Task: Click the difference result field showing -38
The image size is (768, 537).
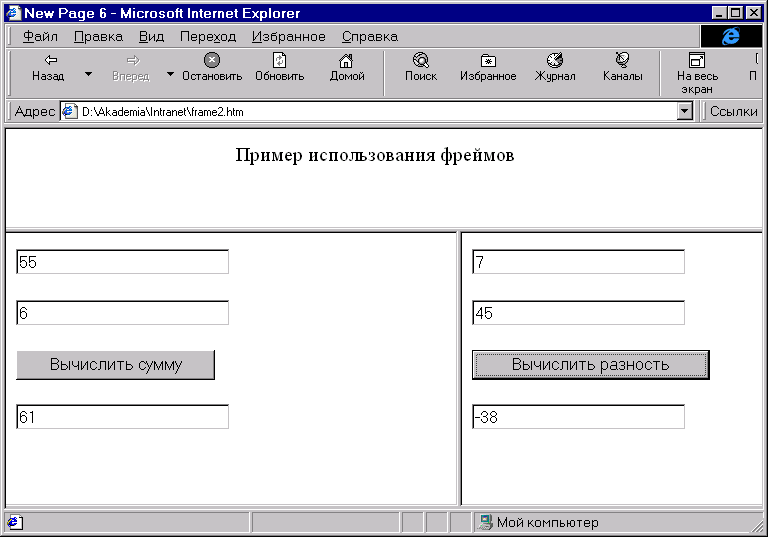Action: (578, 417)
